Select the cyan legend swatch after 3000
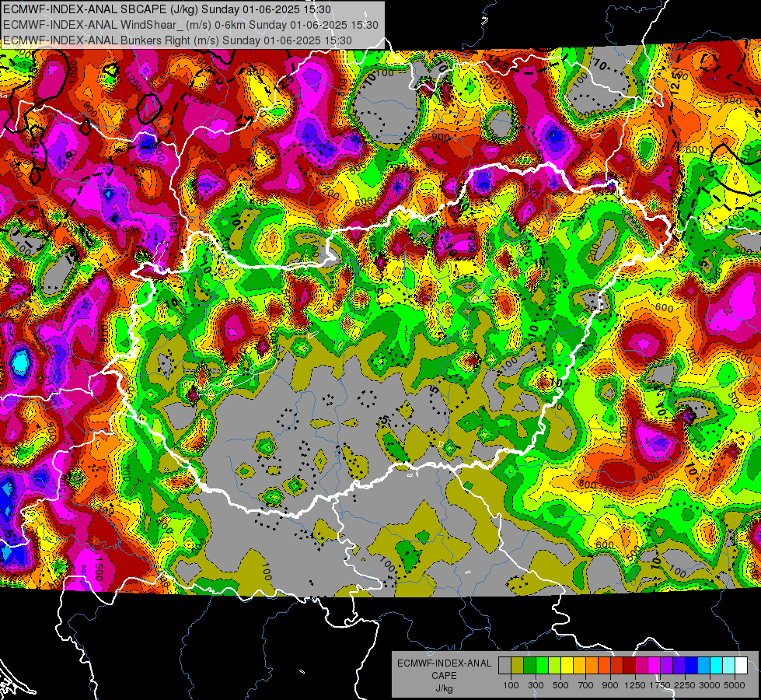 coord(717,666)
